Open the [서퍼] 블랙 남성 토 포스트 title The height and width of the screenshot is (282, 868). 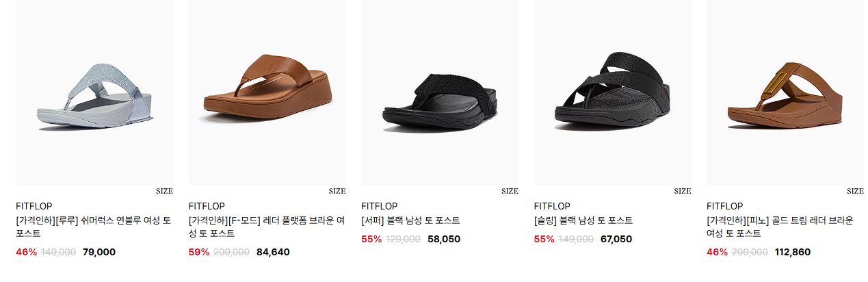click(410, 220)
